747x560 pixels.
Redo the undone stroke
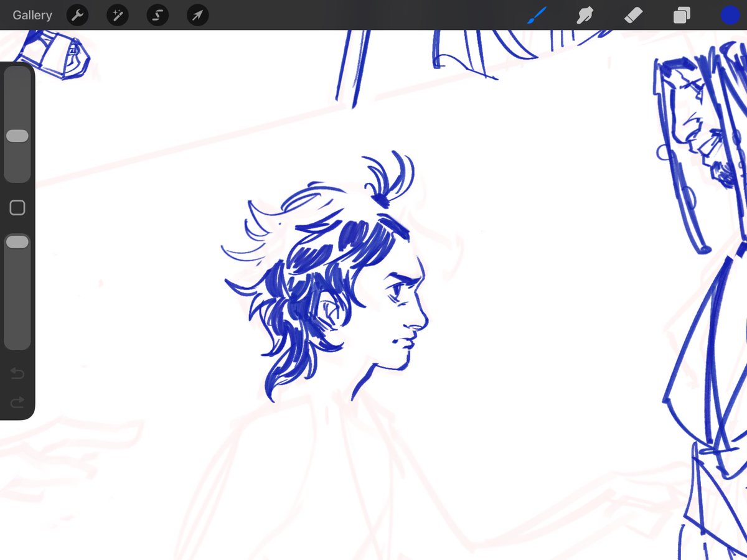(x=17, y=401)
